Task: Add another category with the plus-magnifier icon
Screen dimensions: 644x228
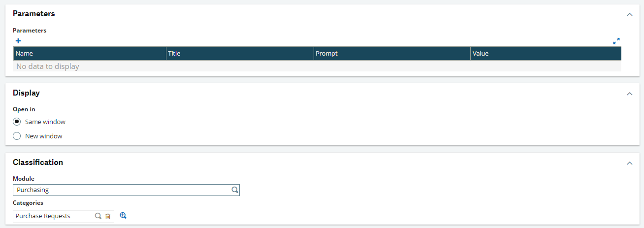Action: [x=123, y=216]
